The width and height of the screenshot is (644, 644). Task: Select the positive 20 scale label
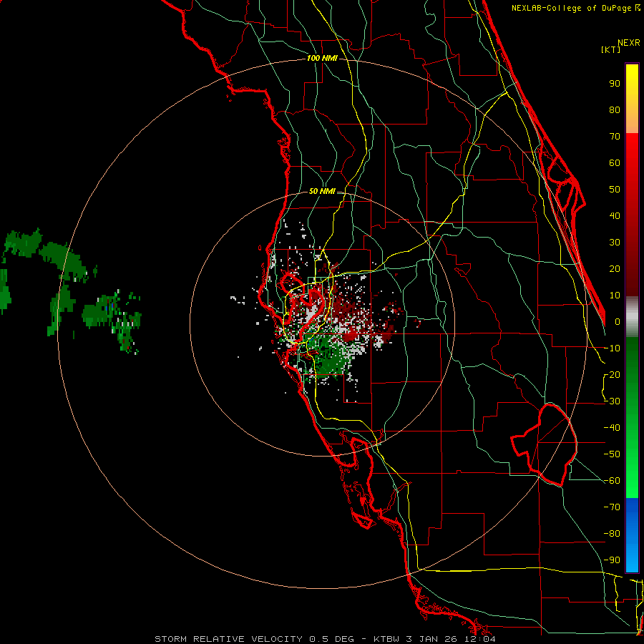click(615, 269)
